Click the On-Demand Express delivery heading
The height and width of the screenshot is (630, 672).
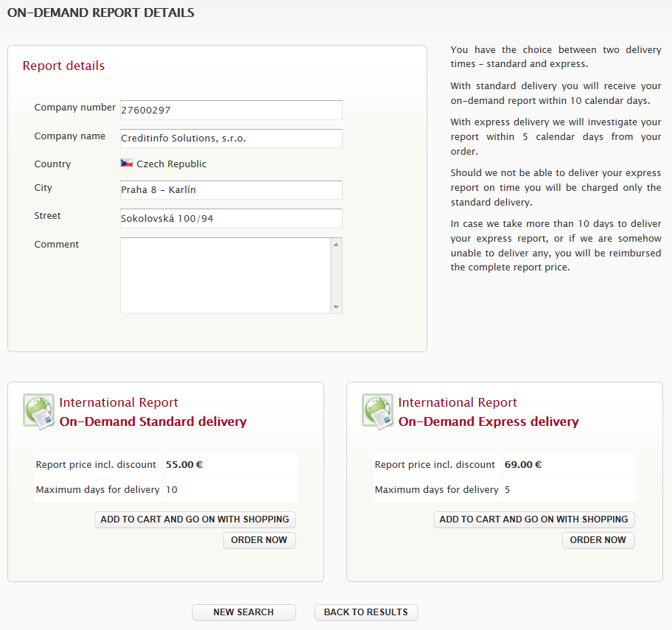point(489,422)
